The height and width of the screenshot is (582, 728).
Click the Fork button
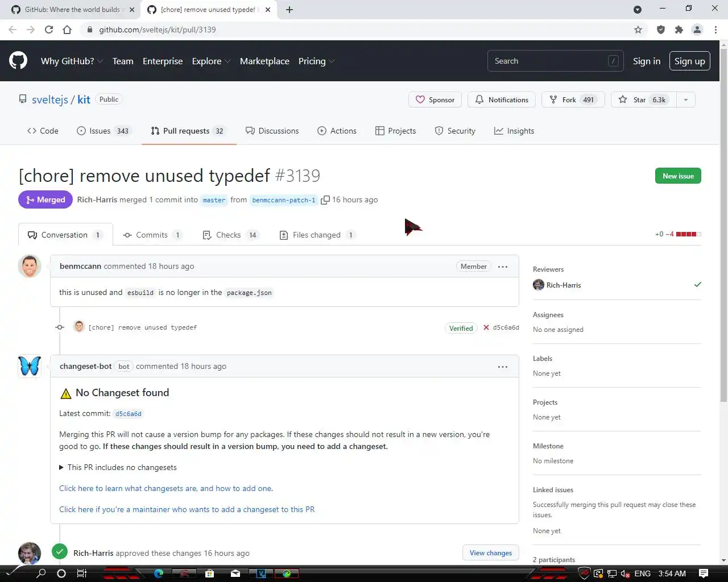coord(573,99)
